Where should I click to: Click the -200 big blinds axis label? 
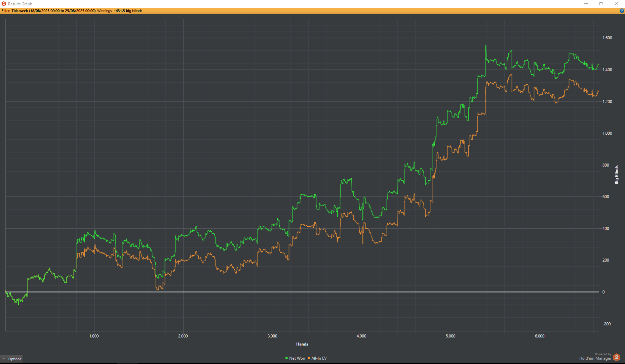click(607, 324)
